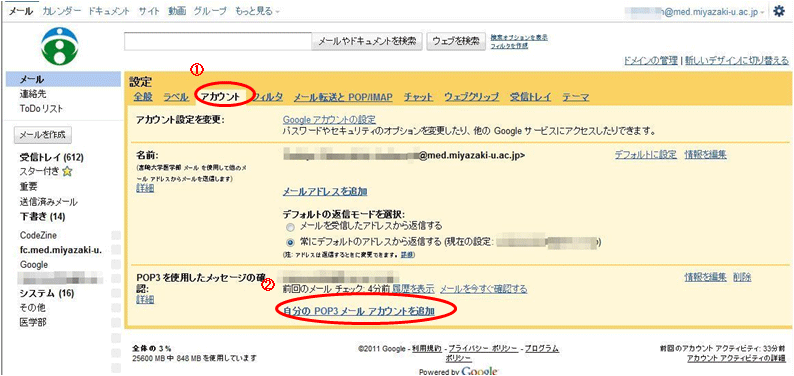Click the ウェブを検索 button
The height and width of the screenshot is (376, 794).
pyautogui.click(x=456, y=41)
